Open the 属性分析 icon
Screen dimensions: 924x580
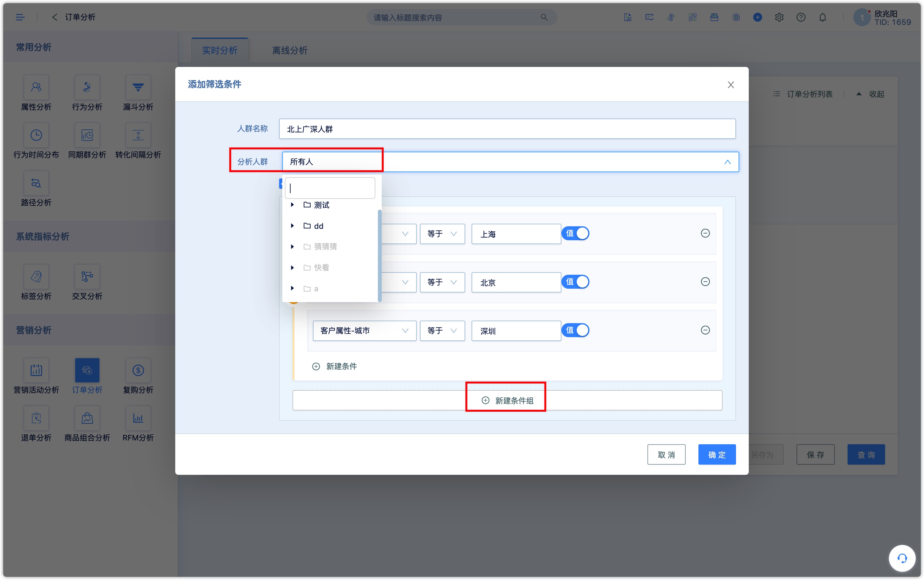tap(36, 87)
